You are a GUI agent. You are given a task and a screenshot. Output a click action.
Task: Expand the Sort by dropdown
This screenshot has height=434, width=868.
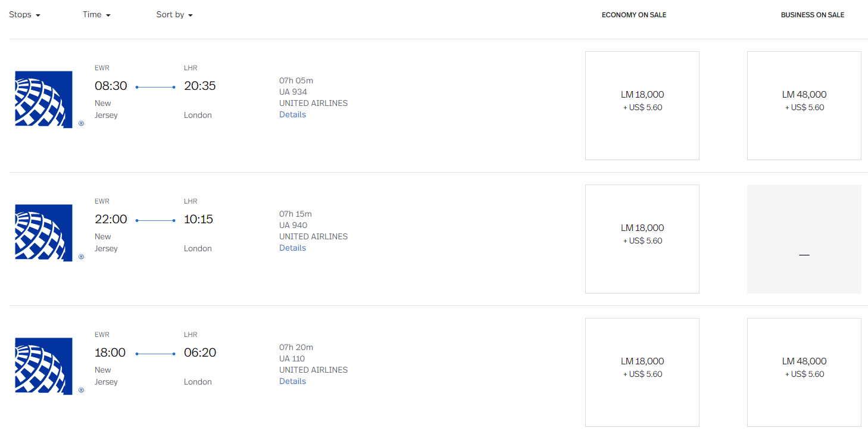coord(174,14)
